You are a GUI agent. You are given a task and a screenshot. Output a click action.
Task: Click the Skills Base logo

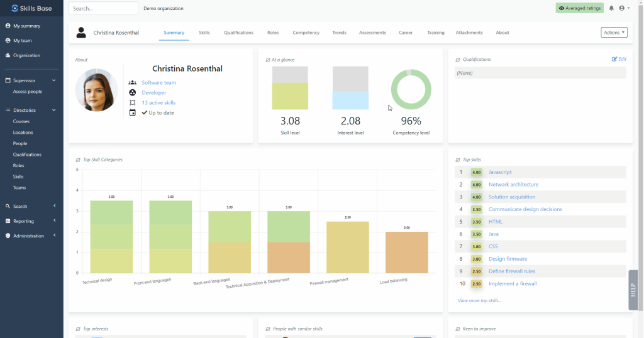tap(31, 8)
